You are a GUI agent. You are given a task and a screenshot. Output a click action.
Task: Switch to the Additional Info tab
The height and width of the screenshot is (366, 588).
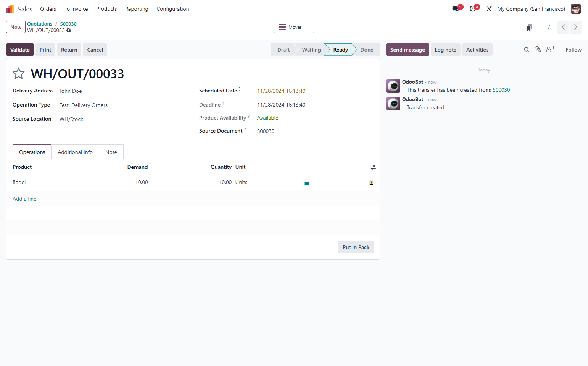[x=75, y=152]
